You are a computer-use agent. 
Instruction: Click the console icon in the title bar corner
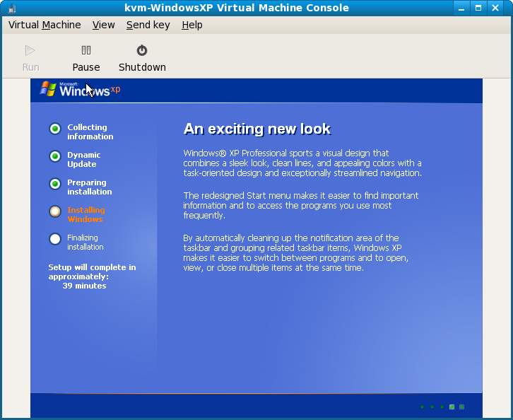click(10, 8)
